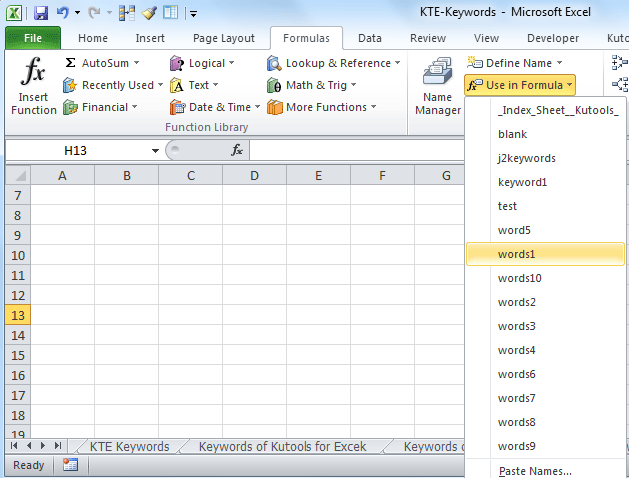Select row 13 header
Image resolution: width=630 pixels, height=481 pixels.
click(18, 315)
